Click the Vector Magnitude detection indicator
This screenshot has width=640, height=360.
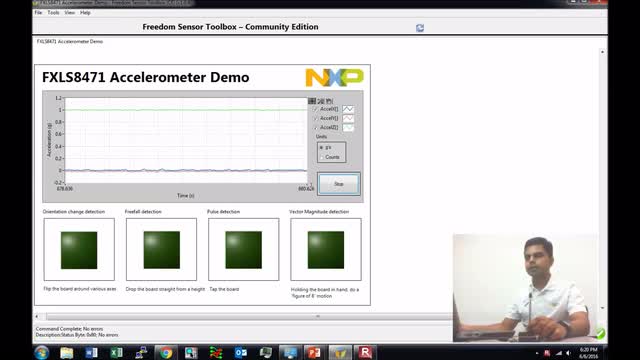pyautogui.click(x=326, y=250)
